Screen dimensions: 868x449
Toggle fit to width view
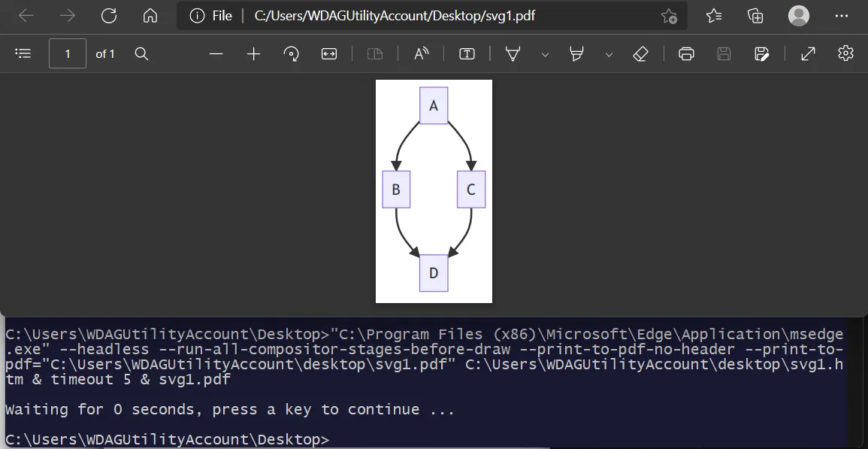tap(329, 53)
